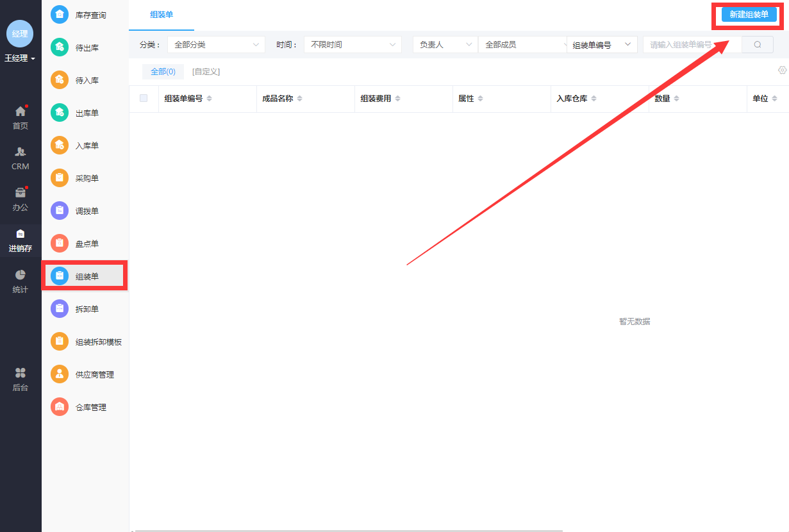Expand the 王经理 user menu
This screenshot has height=532, width=789.
20,58
